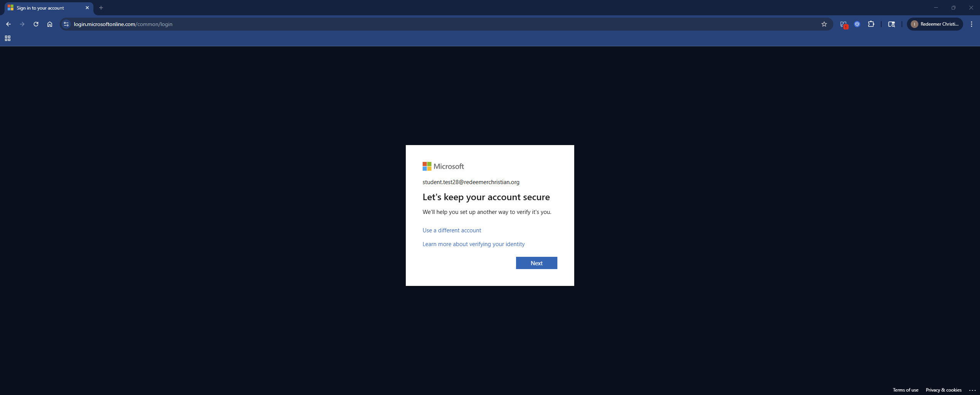
Task: Open the blue shield extension
Action: [857, 24]
